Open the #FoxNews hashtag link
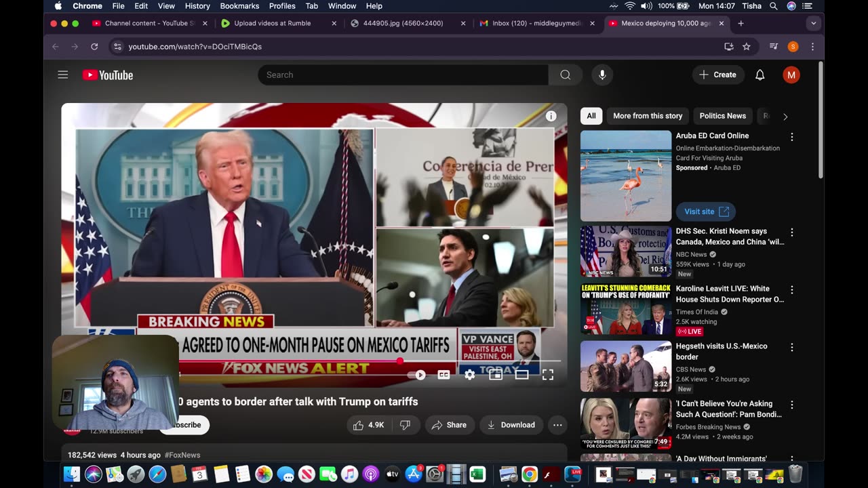 (182, 455)
